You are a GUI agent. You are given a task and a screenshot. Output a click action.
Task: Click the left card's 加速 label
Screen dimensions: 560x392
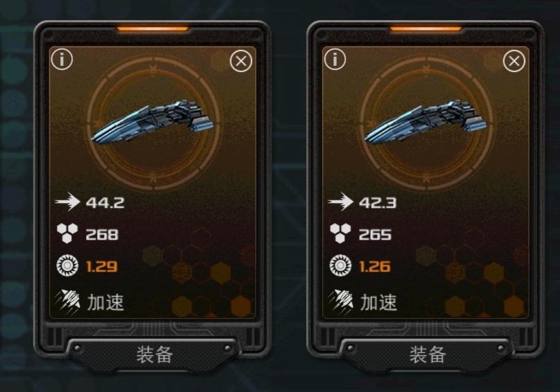[x=105, y=302]
